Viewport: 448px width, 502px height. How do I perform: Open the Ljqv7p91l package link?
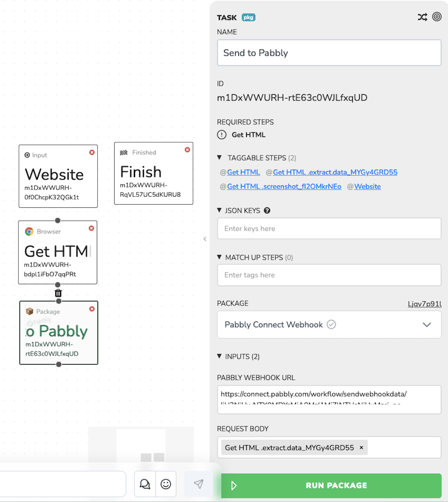[425, 304]
